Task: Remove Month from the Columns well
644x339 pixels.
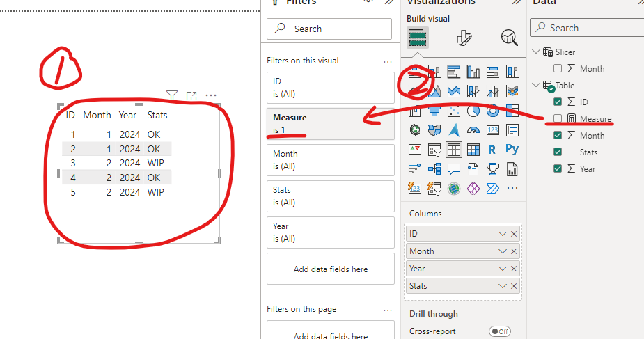Action: click(514, 251)
